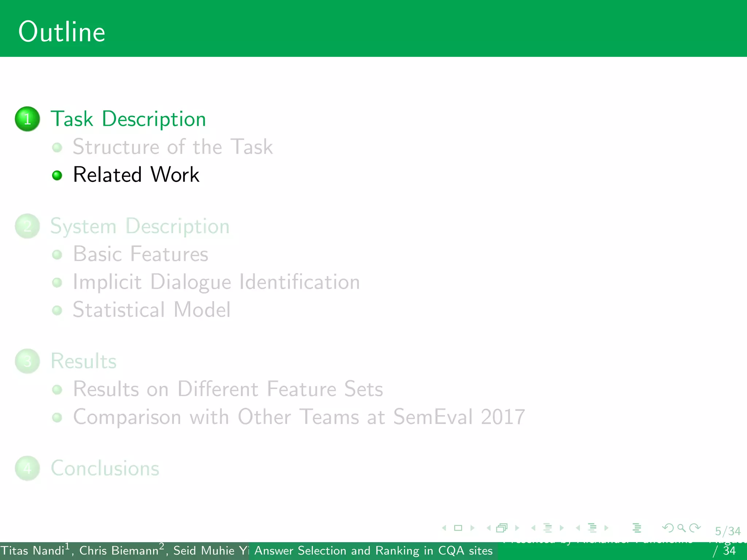Screen dimensions: 747x560
Task: Jump to Comparison with Other Teams at SemEval 2017
Action: coord(299,417)
